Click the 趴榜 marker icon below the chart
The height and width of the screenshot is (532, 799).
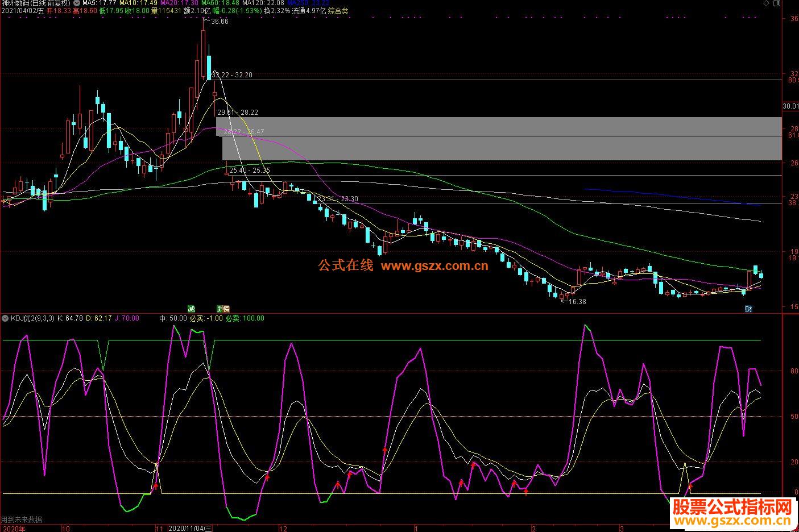click(x=223, y=309)
